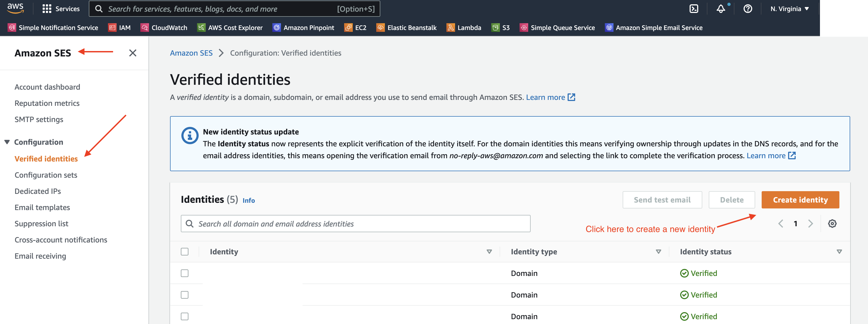Click the Simple Notification Service shortcut icon
This screenshot has width=868, height=324.
12,28
